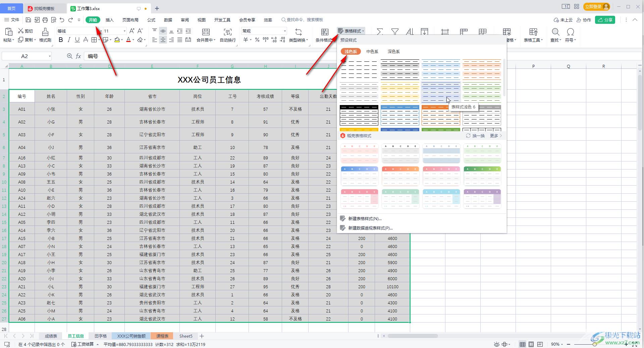Choose the black bordered table style thumbnail

pos(359,115)
